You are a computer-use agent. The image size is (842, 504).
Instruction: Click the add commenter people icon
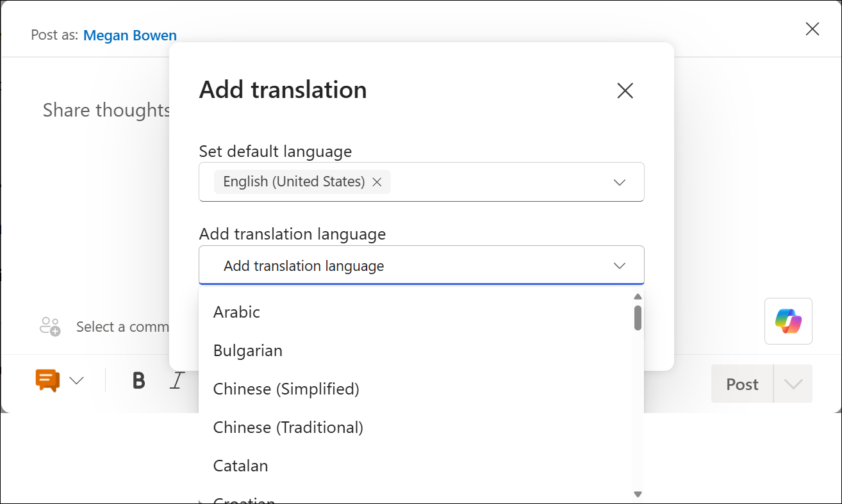click(49, 326)
